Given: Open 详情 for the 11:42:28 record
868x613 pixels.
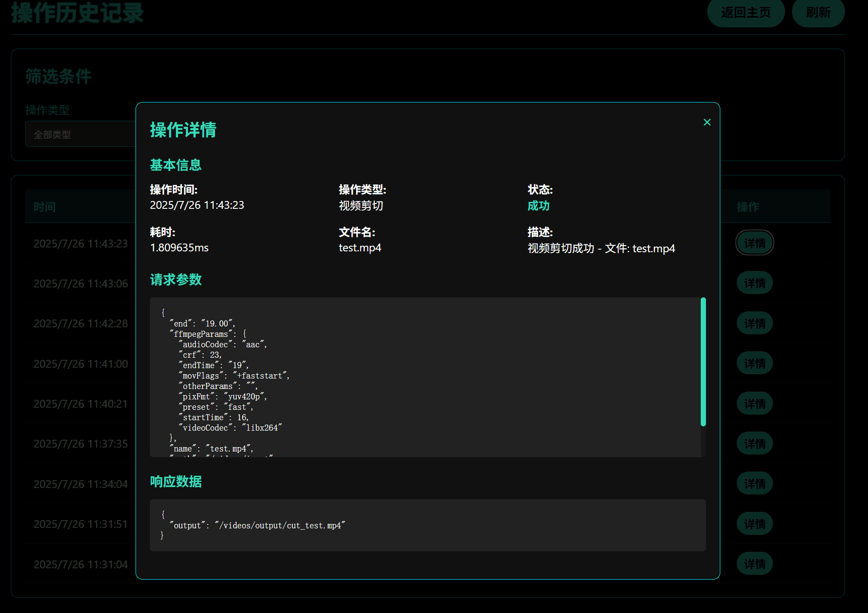Looking at the screenshot, I should point(755,323).
